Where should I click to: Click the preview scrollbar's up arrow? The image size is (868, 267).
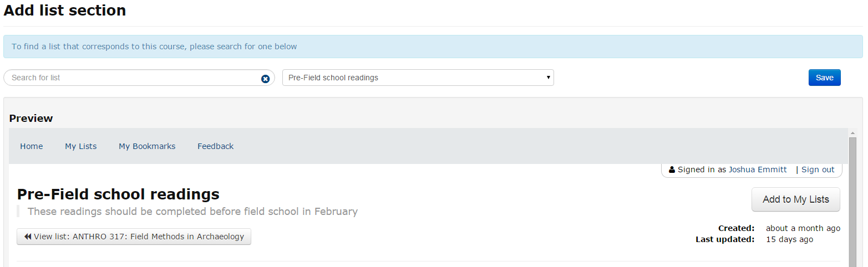[853, 133]
